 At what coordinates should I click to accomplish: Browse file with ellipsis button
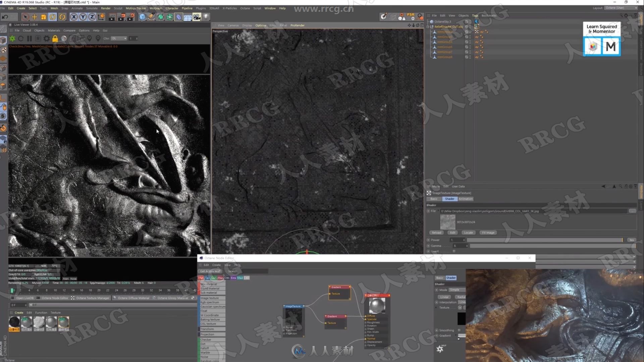click(x=632, y=211)
